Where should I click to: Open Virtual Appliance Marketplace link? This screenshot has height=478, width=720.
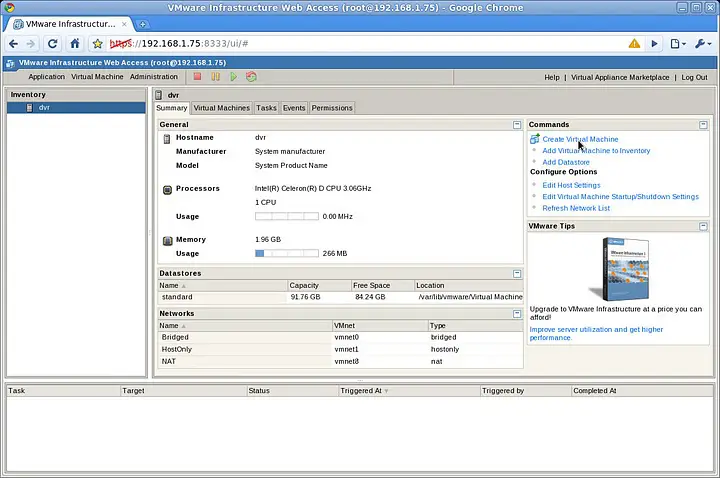[620, 78]
